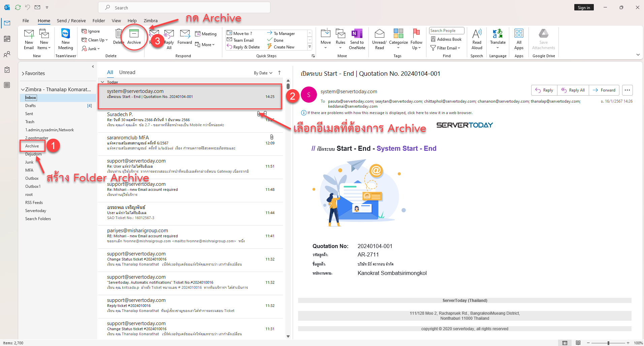Adjust the zoom slider handle

608,343
